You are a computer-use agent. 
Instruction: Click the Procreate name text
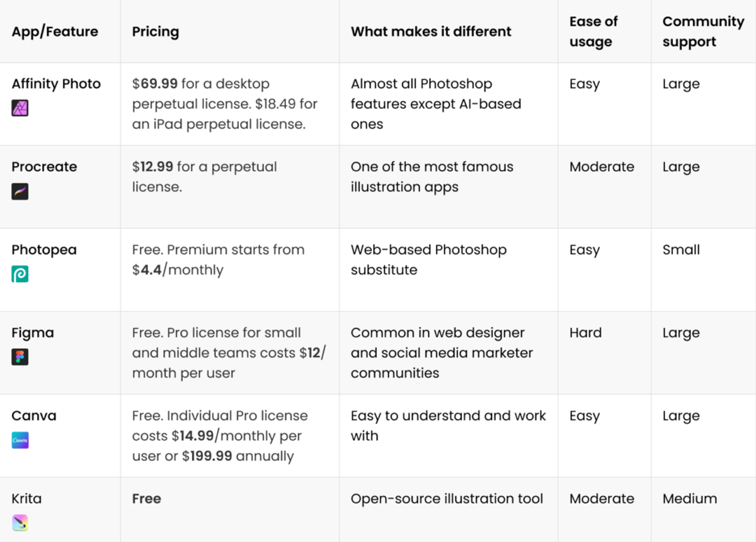click(x=44, y=167)
